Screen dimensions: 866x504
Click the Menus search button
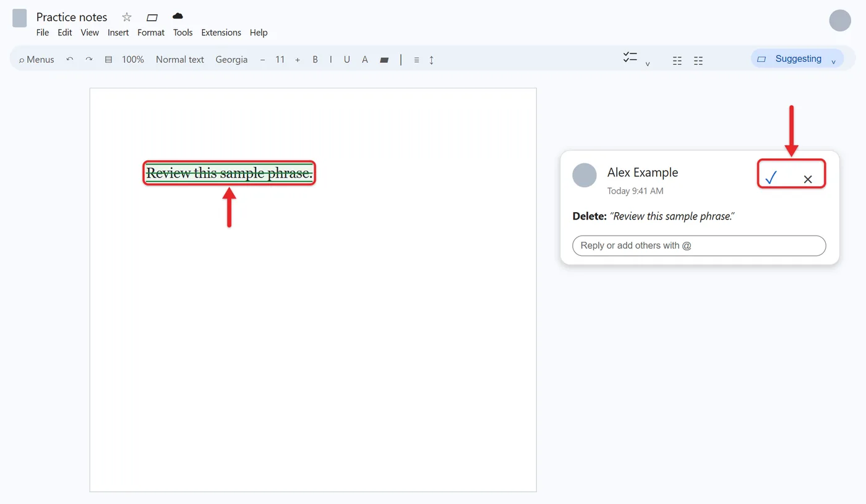[x=36, y=59]
